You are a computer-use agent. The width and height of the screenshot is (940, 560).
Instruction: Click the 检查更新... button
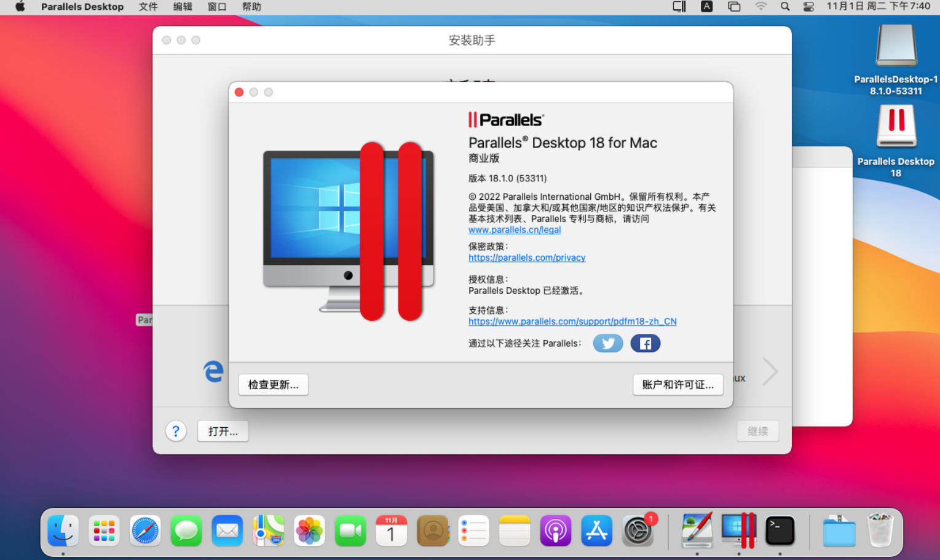274,385
